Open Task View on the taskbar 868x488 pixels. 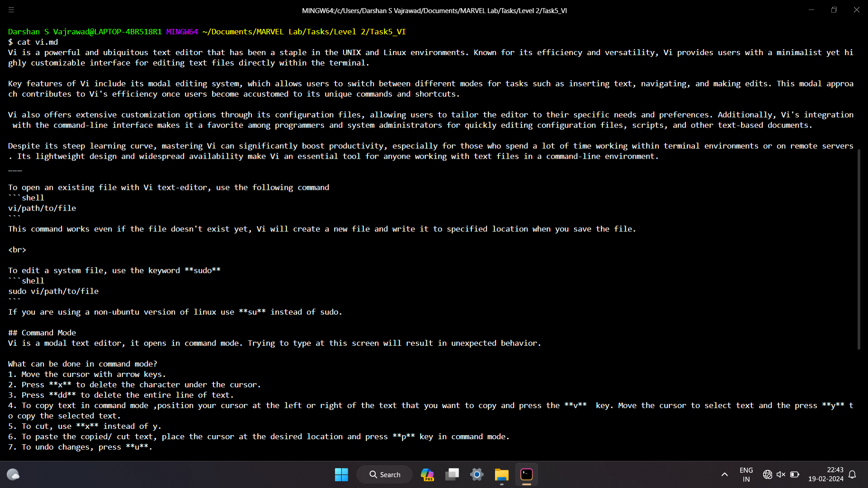452,474
